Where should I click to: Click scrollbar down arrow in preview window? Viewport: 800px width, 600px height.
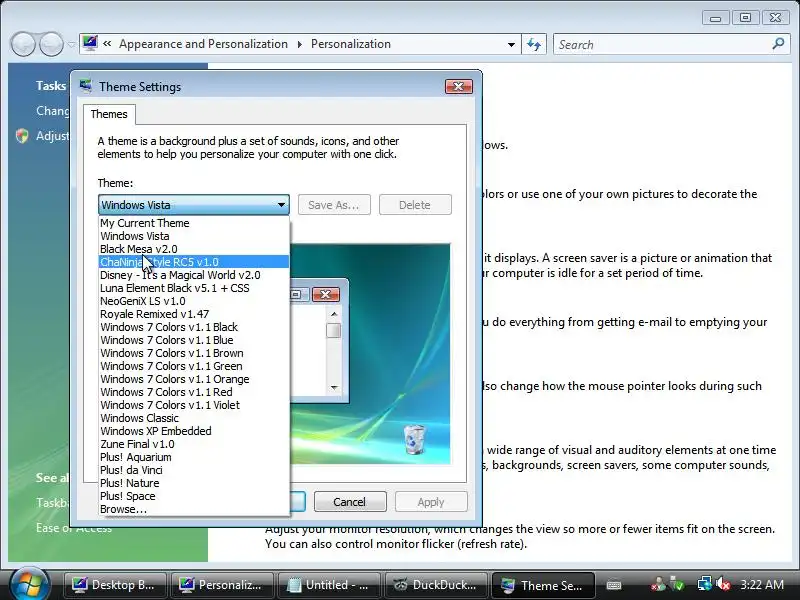tap(334, 388)
